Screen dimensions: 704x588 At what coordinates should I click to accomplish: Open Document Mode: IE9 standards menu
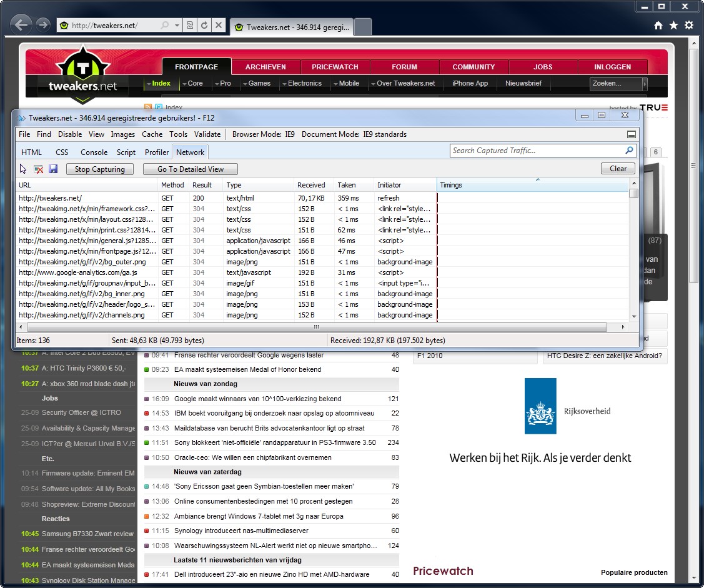(354, 134)
